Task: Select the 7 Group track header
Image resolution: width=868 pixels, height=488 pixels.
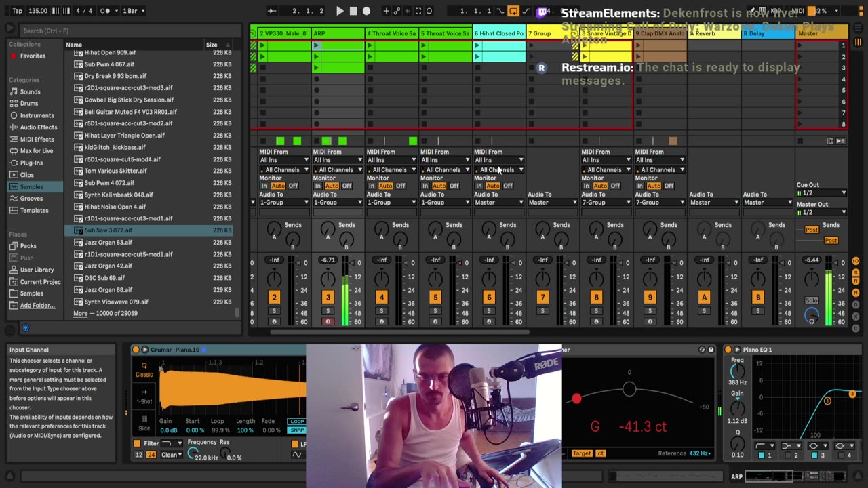Action: [x=553, y=33]
